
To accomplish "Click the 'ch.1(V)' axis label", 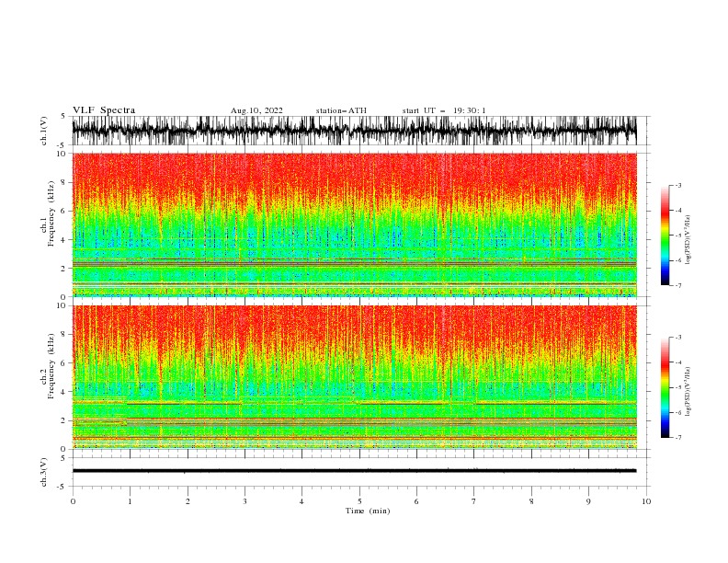I will [44, 131].
